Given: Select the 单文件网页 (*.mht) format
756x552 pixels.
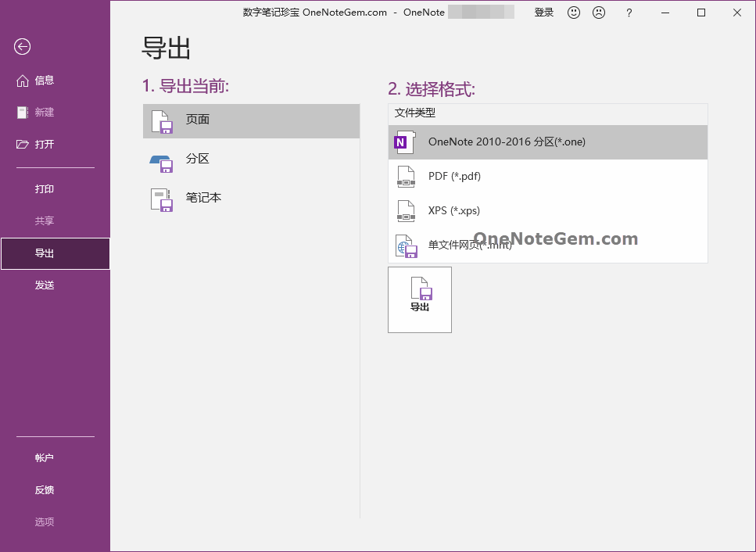Looking at the screenshot, I should coord(548,246).
